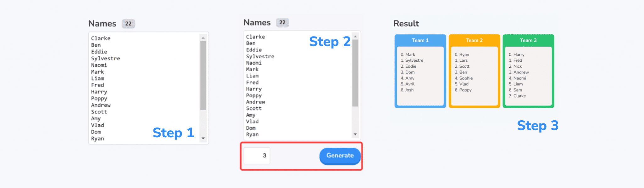This screenshot has width=644, height=188.
Task: Click inside the first Names text area
Action: pos(145,88)
